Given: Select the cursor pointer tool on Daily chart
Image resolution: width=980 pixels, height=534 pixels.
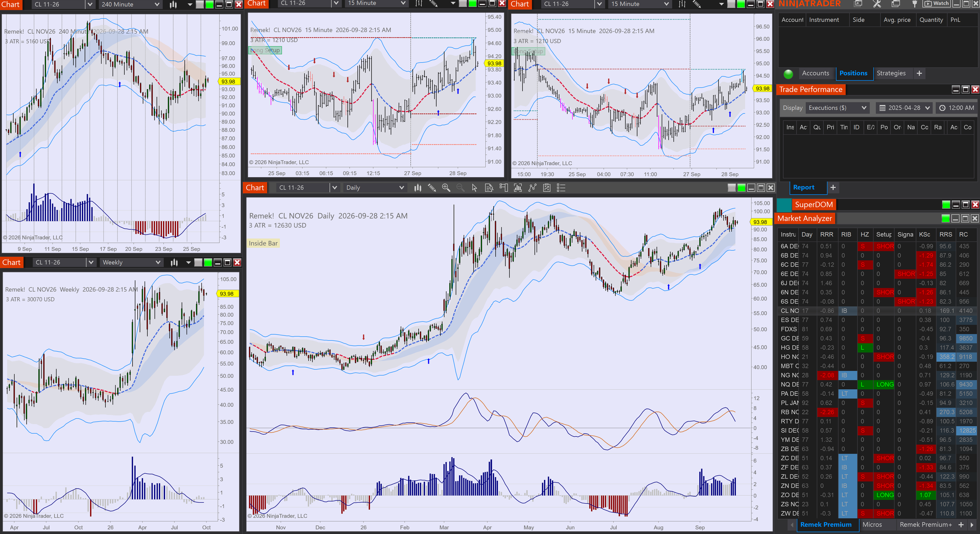Looking at the screenshot, I should (x=474, y=188).
